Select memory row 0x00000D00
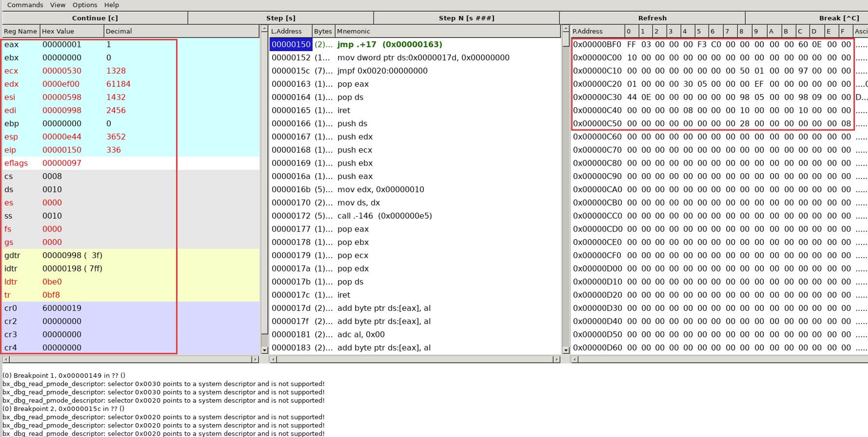Image resolution: width=868 pixels, height=437 pixels. (x=719, y=268)
